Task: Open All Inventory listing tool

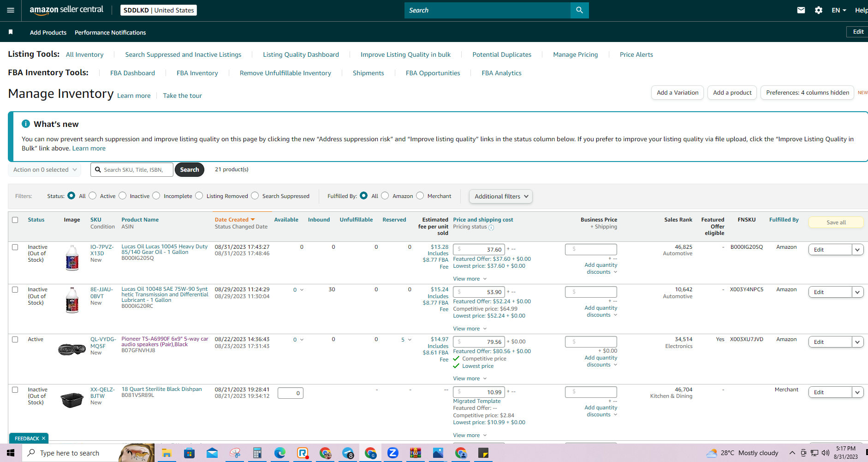Action: [85, 54]
